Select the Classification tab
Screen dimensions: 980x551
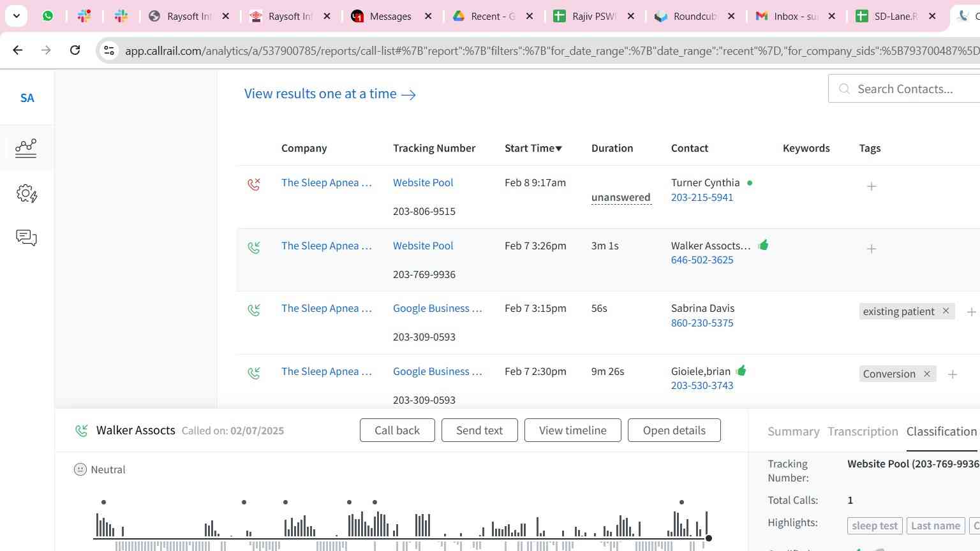pyautogui.click(x=941, y=432)
